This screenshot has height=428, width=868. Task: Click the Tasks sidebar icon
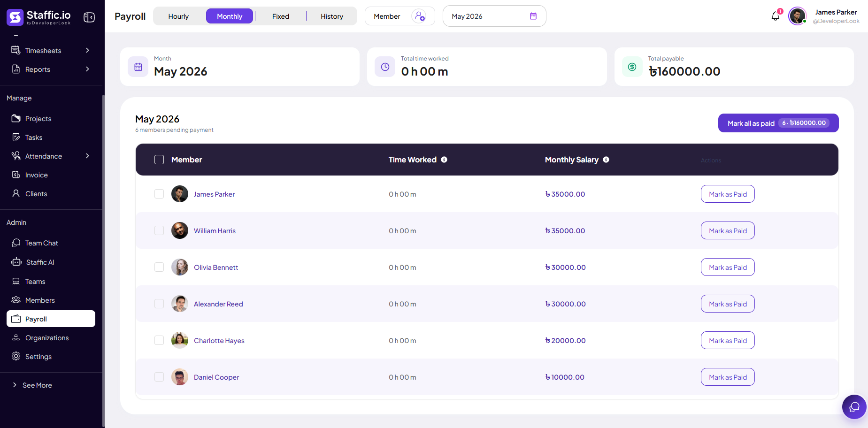tap(16, 137)
